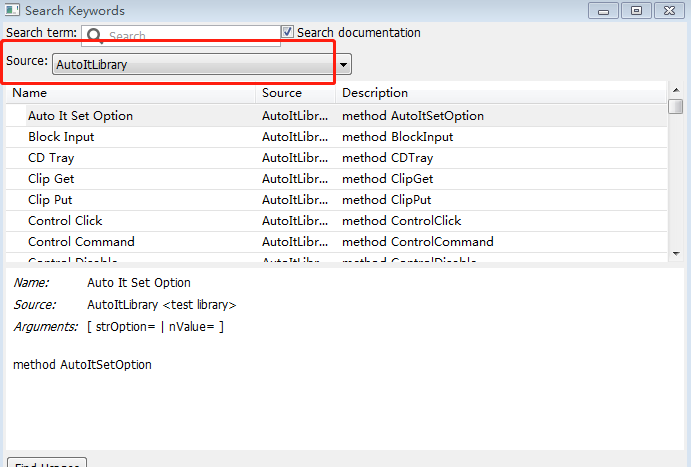The image size is (691, 467).
Task: Select the CD Tray keyword
Action: [x=51, y=158]
